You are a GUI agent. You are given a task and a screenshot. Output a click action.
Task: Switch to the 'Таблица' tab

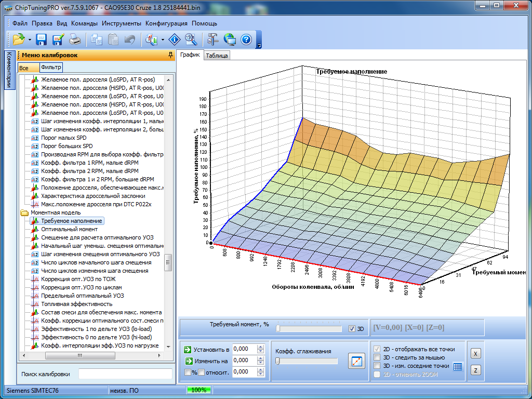click(217, 56)
